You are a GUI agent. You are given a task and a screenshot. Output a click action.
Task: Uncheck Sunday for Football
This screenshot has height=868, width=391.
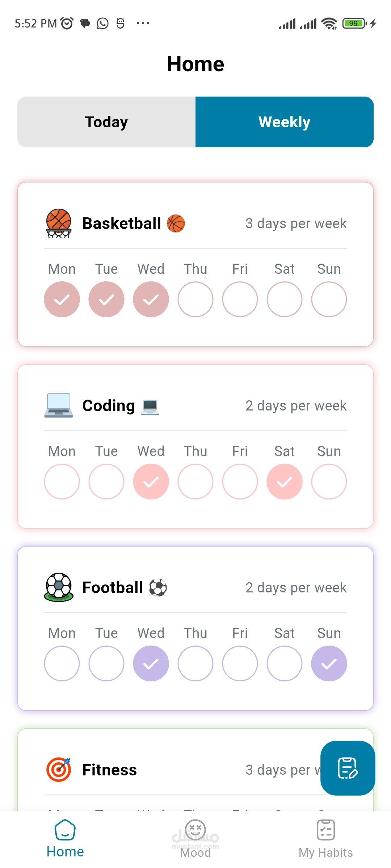(329, 664)
